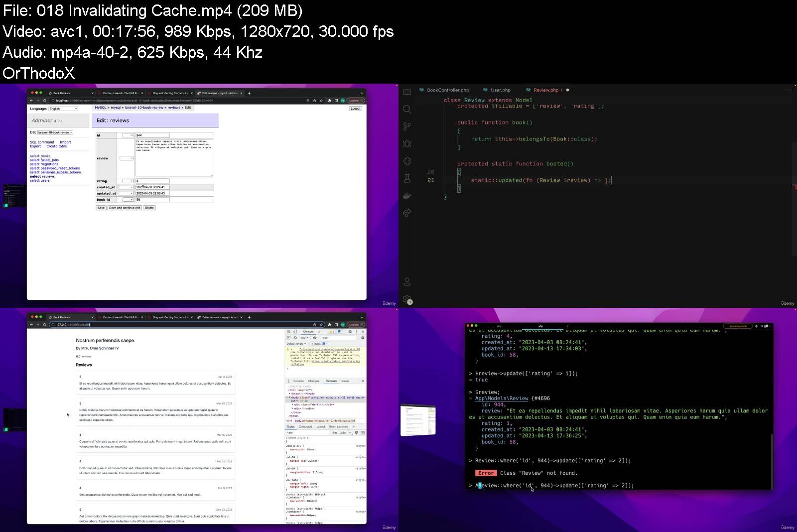Image resolution: width=797 pixels, height=532 pixels.
Task: Toggle the :hov element state panel
Action: coord(334,433)
